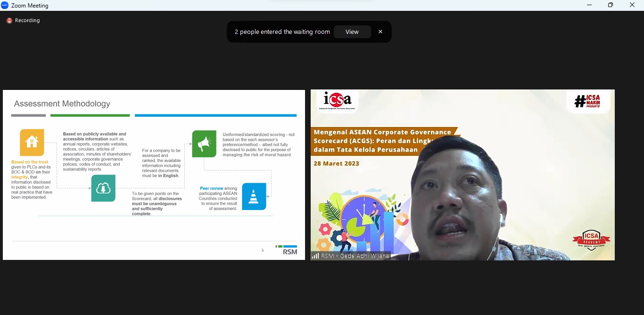Click the RSM - Gede Adhi Wijana name label
Viewport: 644px width, 315px height.
click(355, 256)
